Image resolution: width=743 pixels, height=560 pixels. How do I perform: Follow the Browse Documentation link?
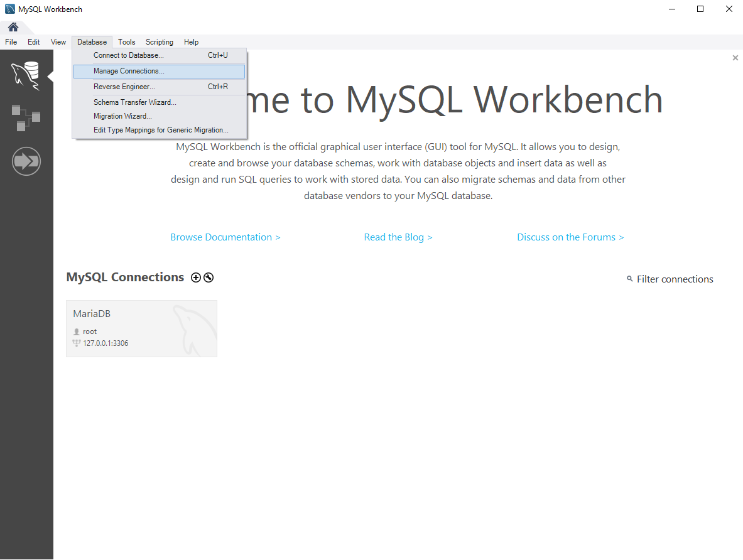(x=225, y=237)
